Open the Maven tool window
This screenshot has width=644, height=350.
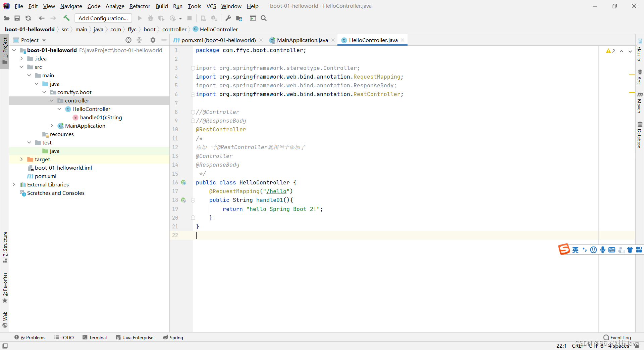tap(640, 102)
